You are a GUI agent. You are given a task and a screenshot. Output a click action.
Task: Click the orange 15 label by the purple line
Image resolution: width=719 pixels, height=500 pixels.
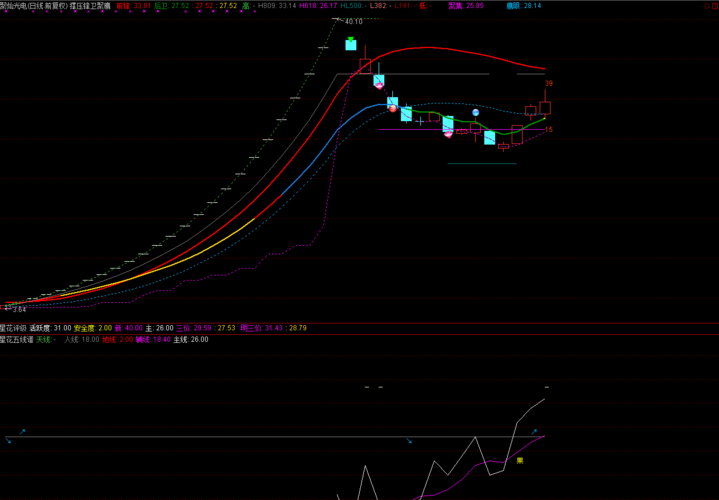click(x=549, y=130)
